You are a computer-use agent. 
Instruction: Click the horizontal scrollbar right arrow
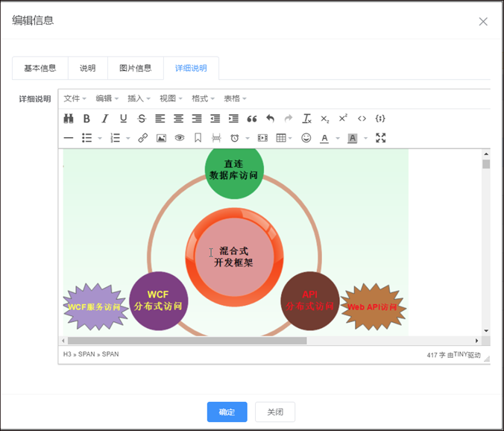tap(476, 341)
